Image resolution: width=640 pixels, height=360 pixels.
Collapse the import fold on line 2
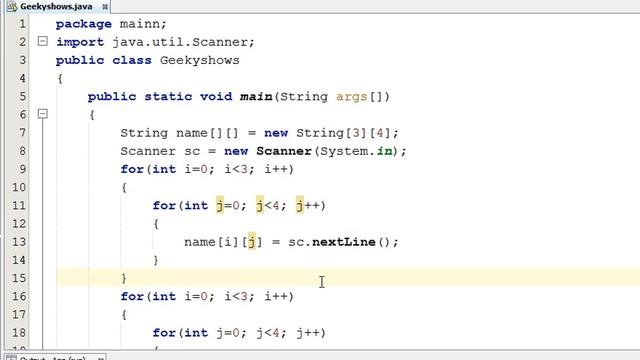click(x=42, y=41)
